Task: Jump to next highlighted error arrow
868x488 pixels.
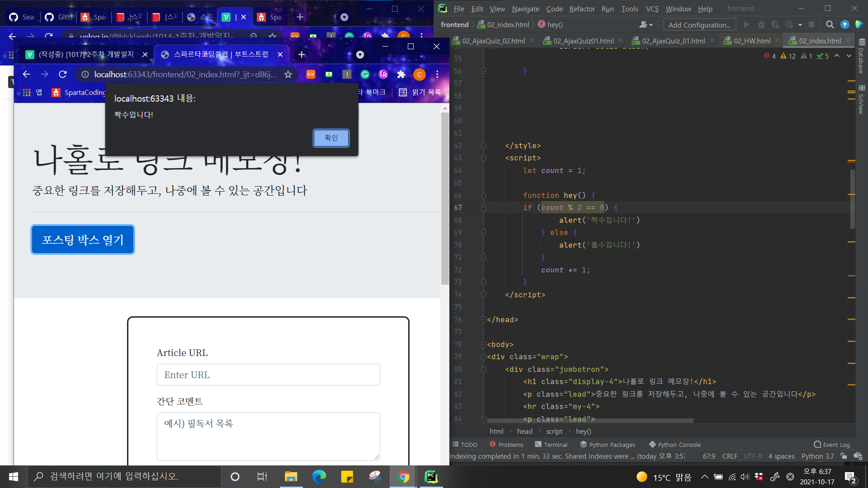Action: [849, 56]
